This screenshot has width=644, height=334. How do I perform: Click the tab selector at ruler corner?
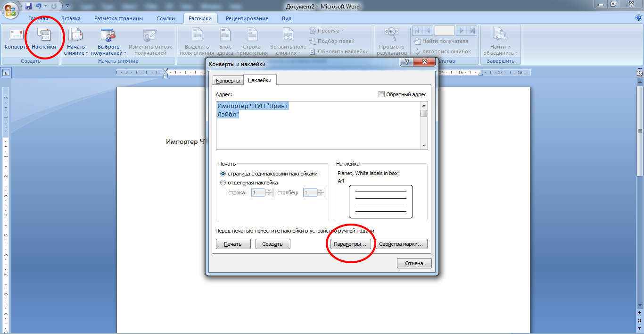click(x=6, y=73)
